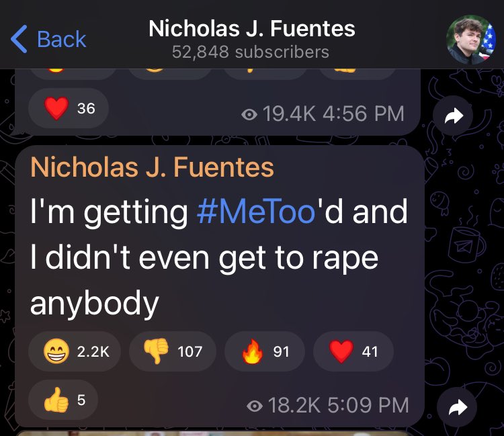Forward the 5:09 PM message
The height and width of the screenshot is (436, 504).
pyautogui.click(x=457, y=406)
